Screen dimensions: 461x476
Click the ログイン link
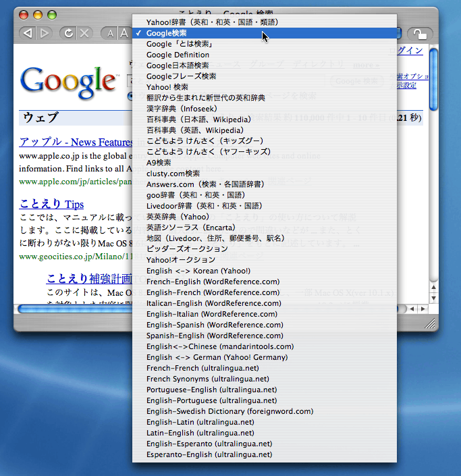pyautogui.click(x=410, y=51)
